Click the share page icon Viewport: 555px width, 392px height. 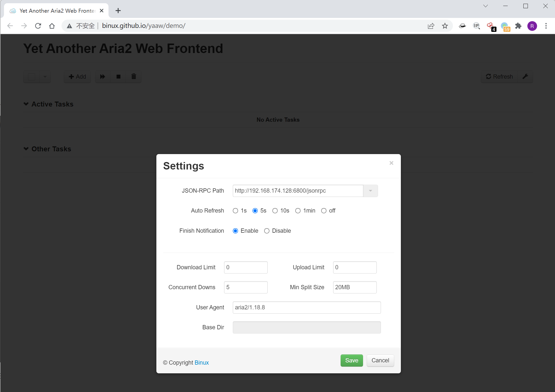tap(431, 26)
